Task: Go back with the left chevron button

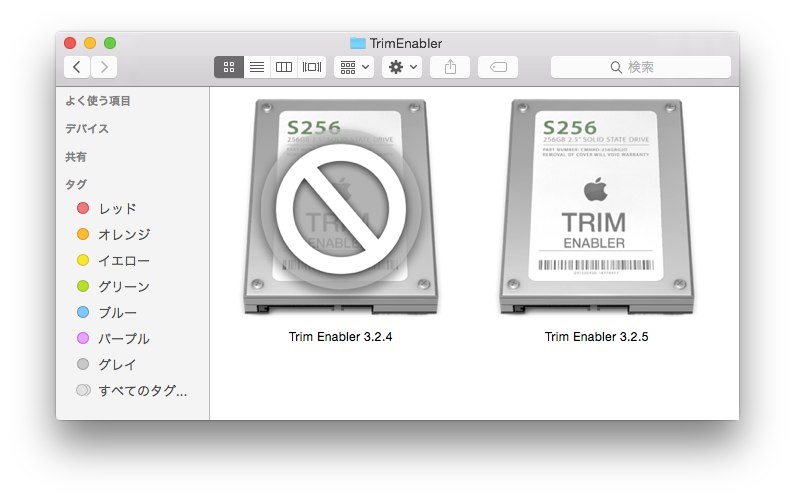Action: tap(77, 67)
